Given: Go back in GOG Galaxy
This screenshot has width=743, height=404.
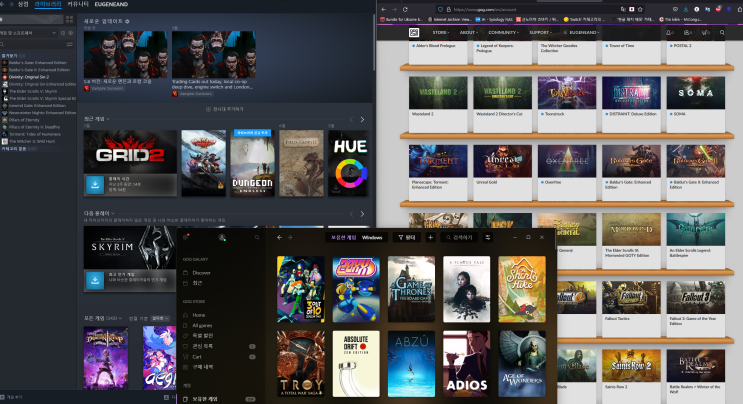Looking at the screenshot, I should click(280, 237).
